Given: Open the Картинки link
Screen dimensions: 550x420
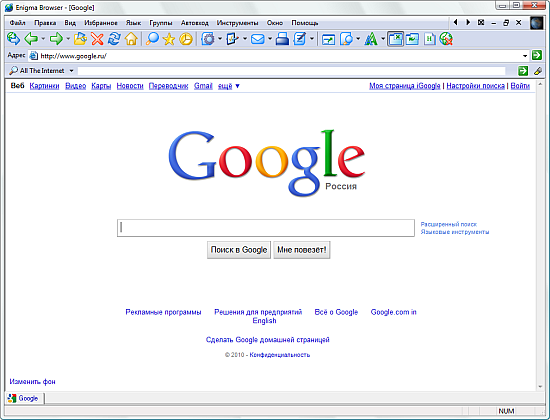Looking at the screenshot, I should coord(45,86).
